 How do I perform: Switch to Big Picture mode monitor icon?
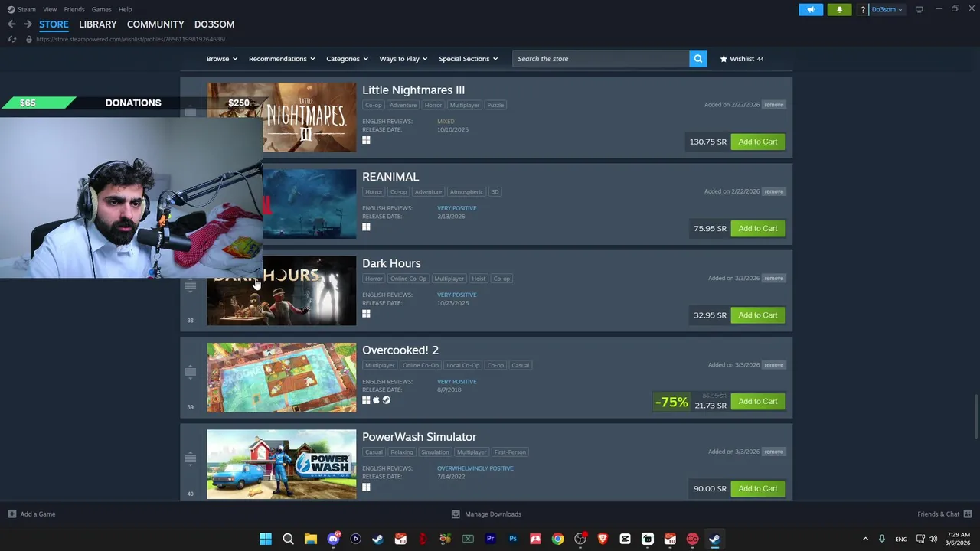[x=919, y=9]
